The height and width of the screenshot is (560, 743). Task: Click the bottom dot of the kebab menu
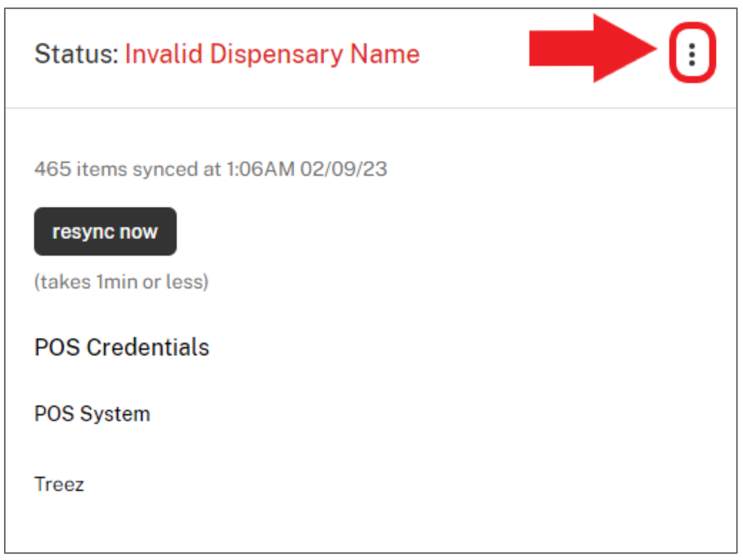[x=692, y=62]
